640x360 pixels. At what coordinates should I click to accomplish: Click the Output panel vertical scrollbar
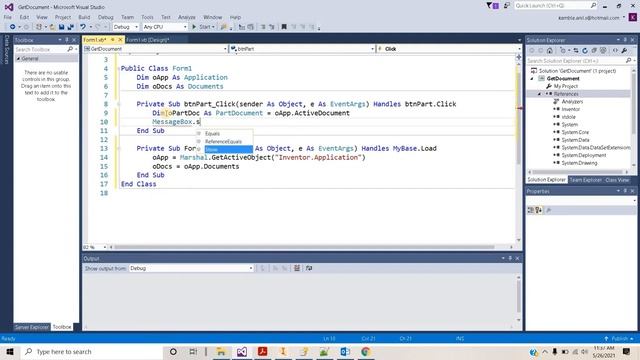[x=518, y=296]
